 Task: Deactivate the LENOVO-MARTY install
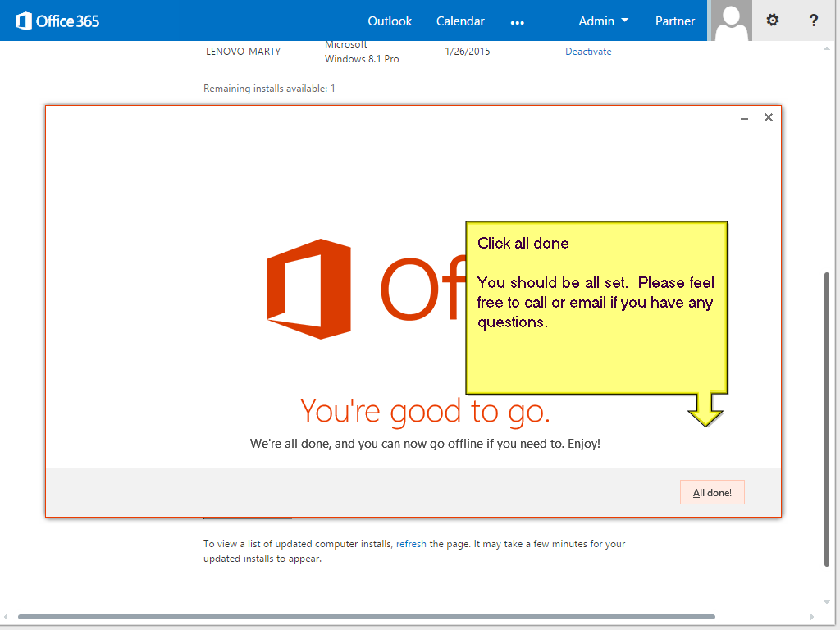(x=588, y=51)
